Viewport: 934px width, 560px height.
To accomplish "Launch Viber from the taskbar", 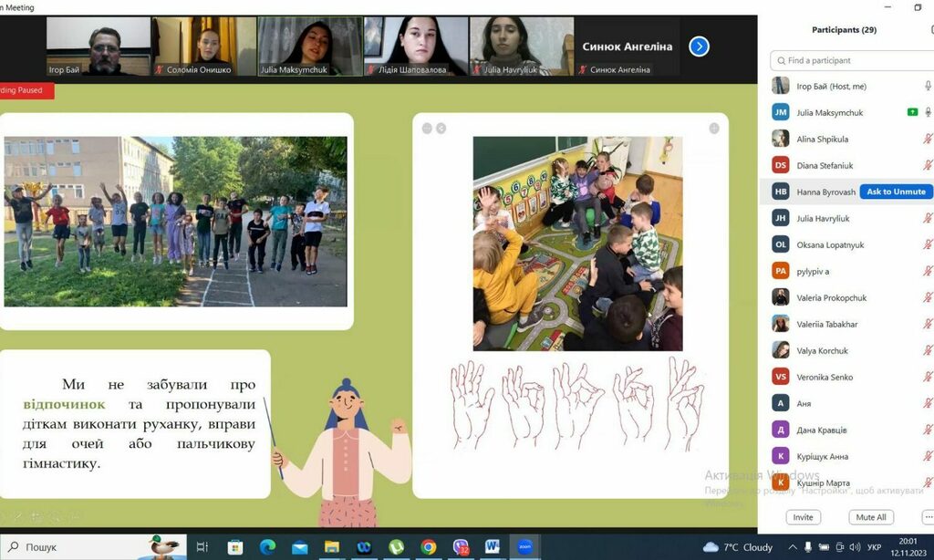I will pos(461,547).
